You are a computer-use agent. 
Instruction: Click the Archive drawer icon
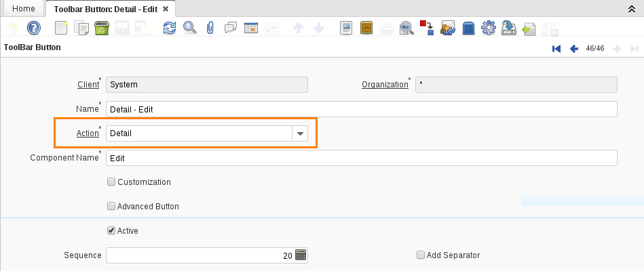coord(366,28)
